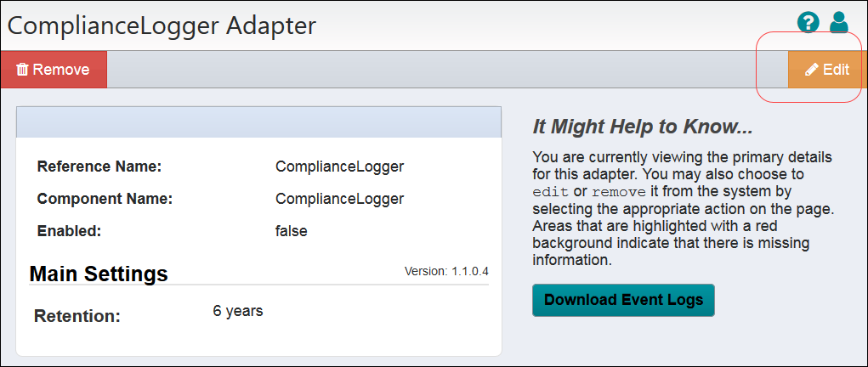Select the Retention label

(77, 316)
